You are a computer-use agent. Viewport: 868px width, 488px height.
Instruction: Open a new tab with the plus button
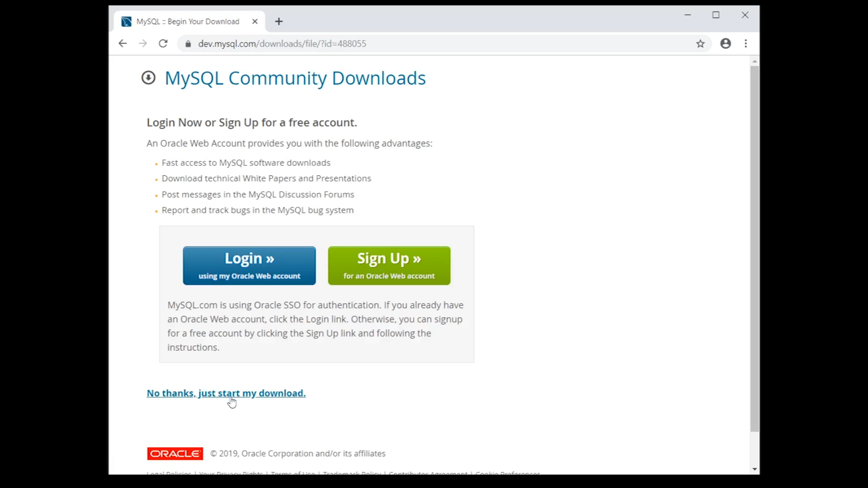click(x=279, y=21)
